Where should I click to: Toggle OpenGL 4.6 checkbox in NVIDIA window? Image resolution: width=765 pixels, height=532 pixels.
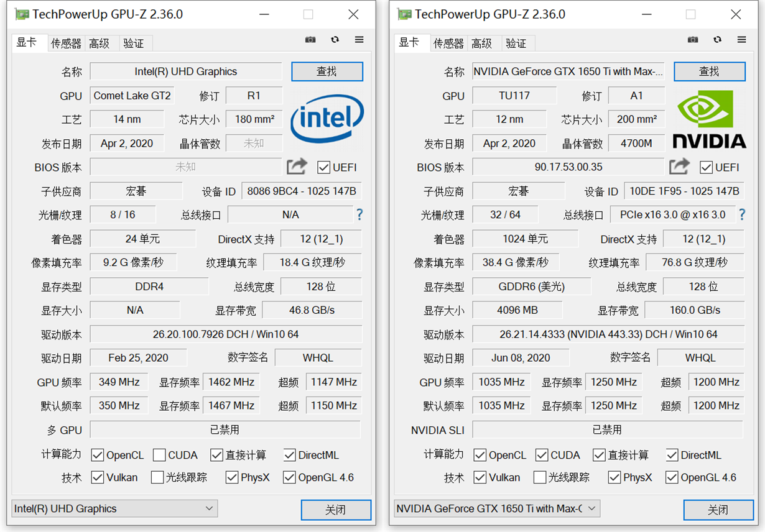(x=672, y=477)
